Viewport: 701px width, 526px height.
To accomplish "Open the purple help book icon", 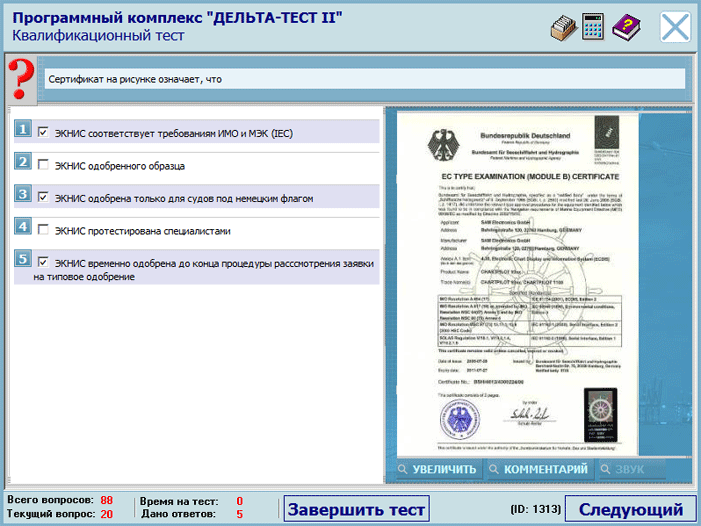I will (626, 28).
